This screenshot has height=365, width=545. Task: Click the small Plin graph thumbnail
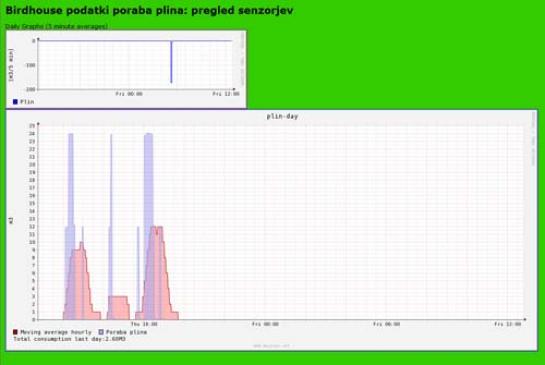[x=126, y=69]
